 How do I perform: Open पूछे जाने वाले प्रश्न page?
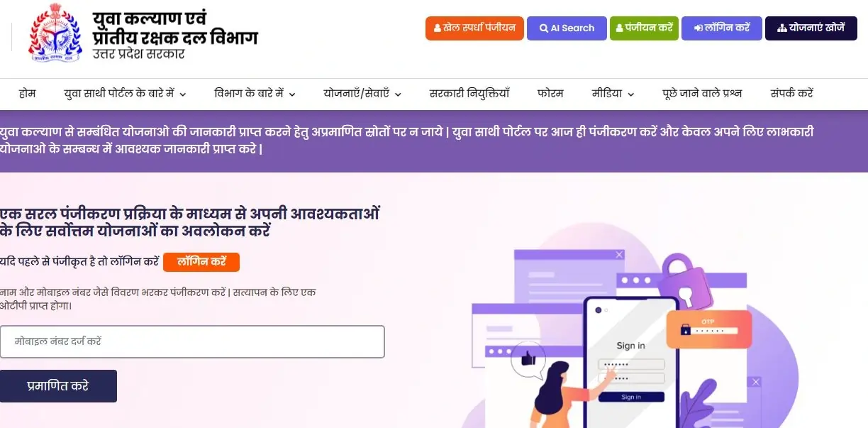click(702, 93)
